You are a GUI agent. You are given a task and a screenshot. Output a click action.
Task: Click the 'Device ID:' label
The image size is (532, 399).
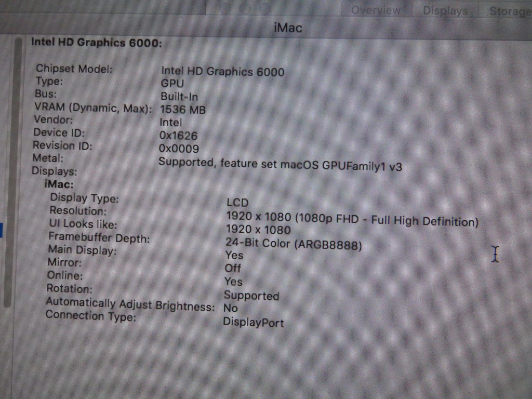coord(59,132)
